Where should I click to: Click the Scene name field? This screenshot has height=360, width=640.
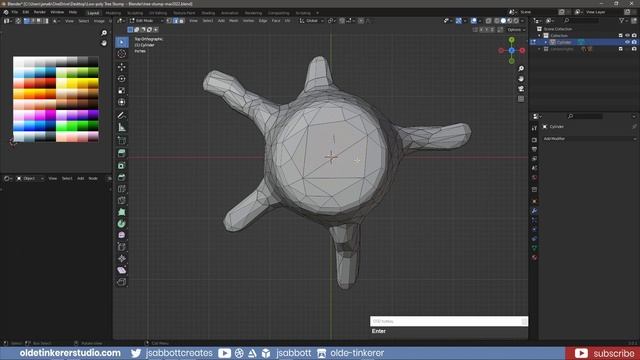(537, 12)
